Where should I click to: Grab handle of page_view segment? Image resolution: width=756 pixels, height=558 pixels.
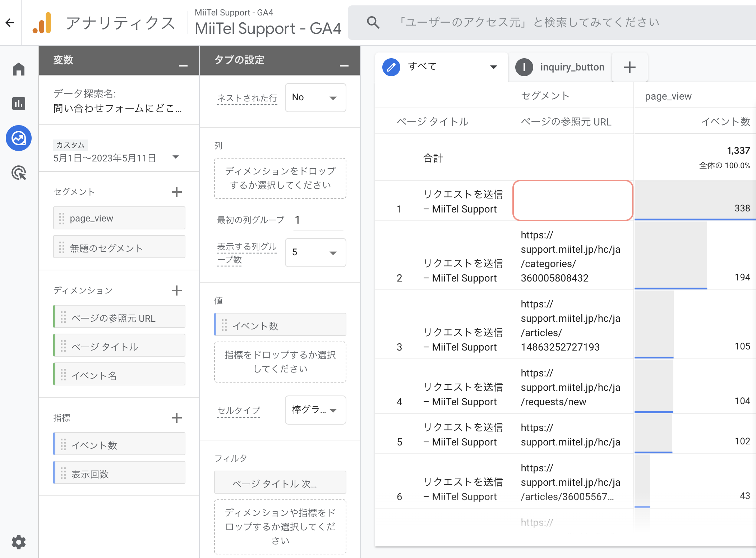[62, 218]
